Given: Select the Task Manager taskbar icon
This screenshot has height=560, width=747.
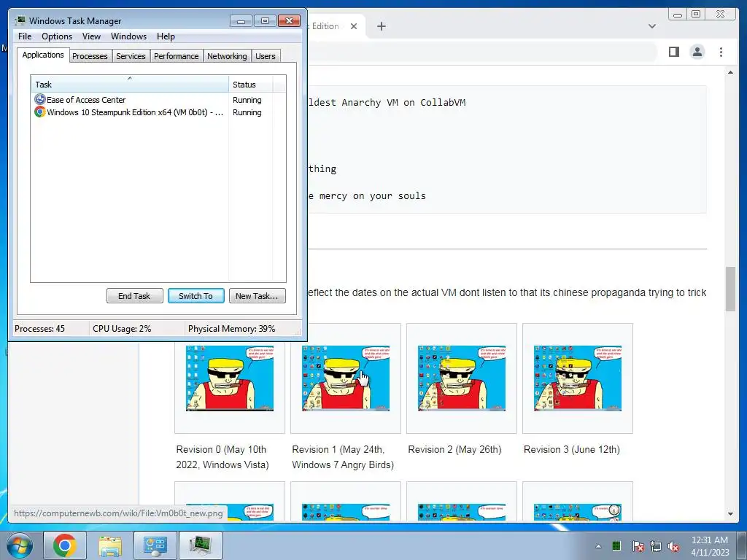Looking at the screenshot, I should click(x=201, y=545).
